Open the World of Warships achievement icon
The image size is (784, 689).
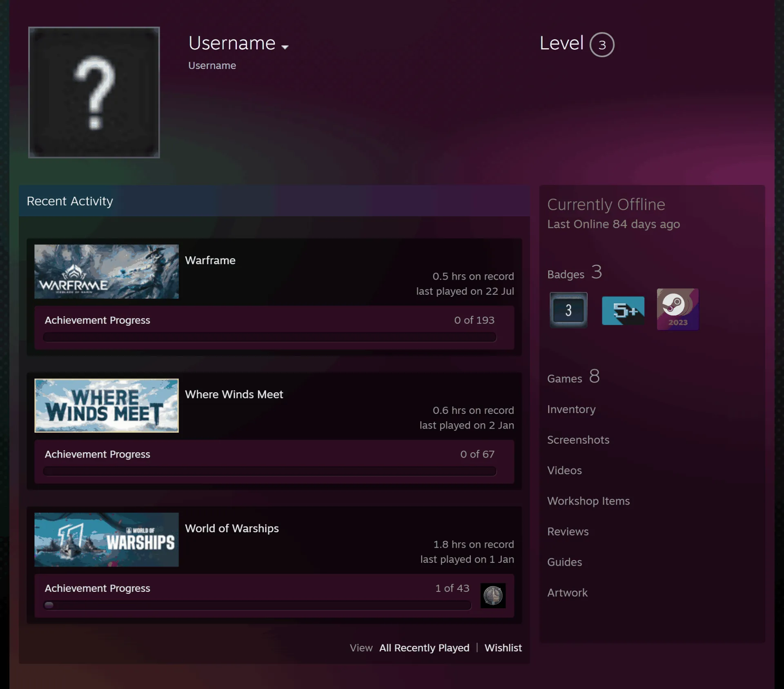click(x=493, y=595)
